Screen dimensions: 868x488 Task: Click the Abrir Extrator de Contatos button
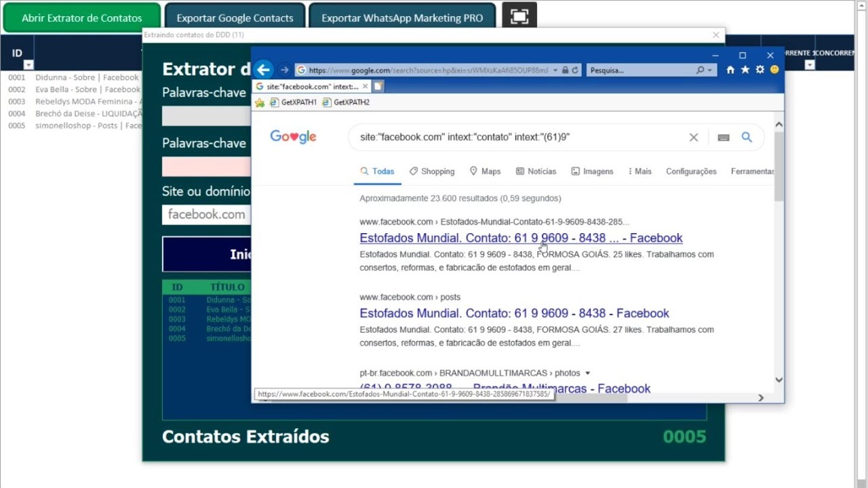(82, 18)
